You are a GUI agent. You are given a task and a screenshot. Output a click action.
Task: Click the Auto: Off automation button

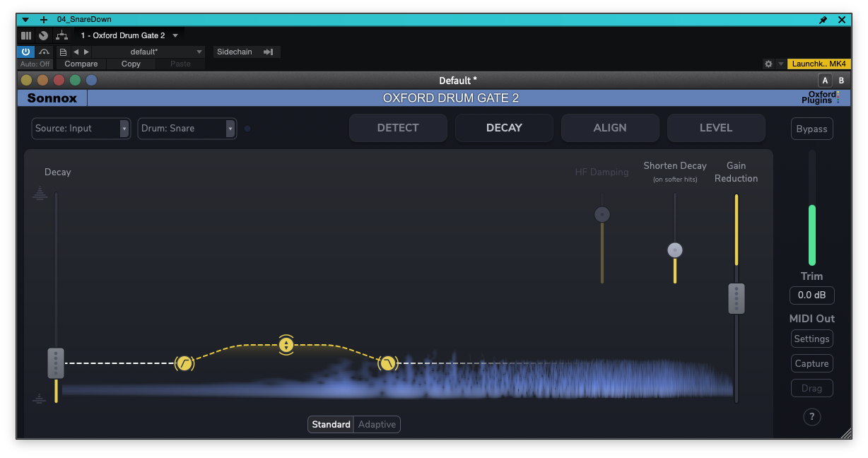coord(35,64)
